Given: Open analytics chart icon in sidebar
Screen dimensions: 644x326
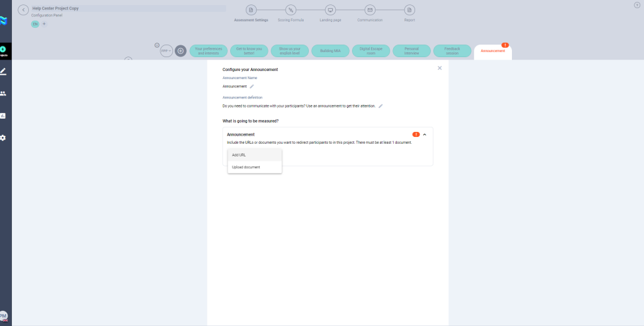Looking at the screenshot, I should (3, 116).
